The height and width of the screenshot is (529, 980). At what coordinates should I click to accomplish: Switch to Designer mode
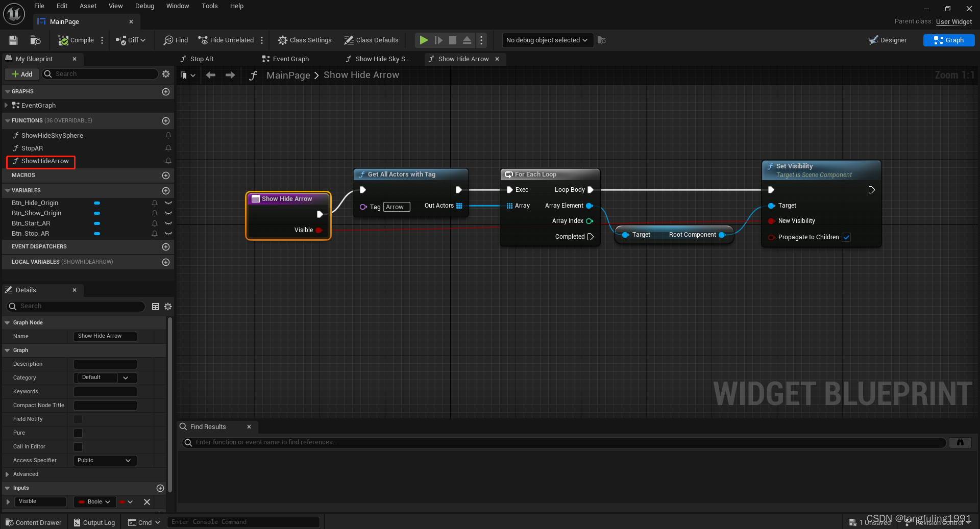point(888,40)
